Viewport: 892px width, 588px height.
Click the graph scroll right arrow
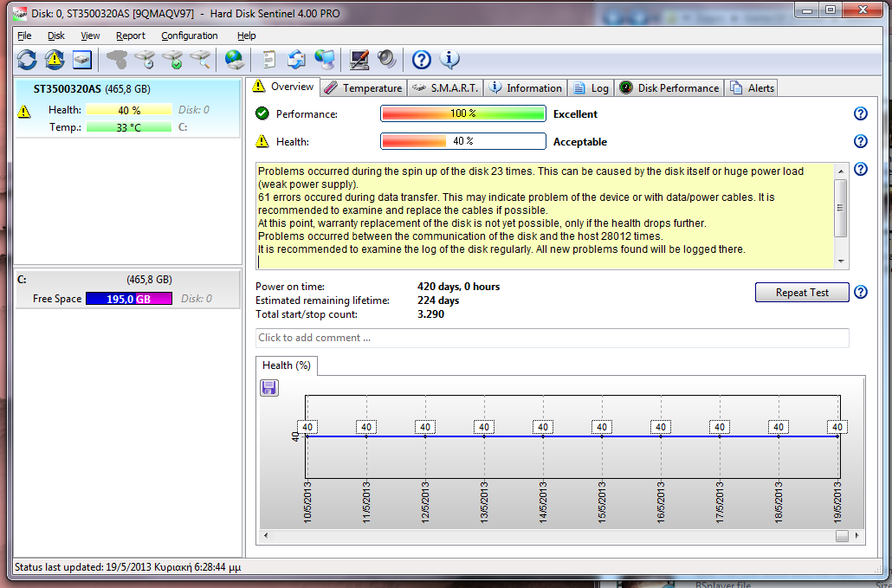click(857, 536)
